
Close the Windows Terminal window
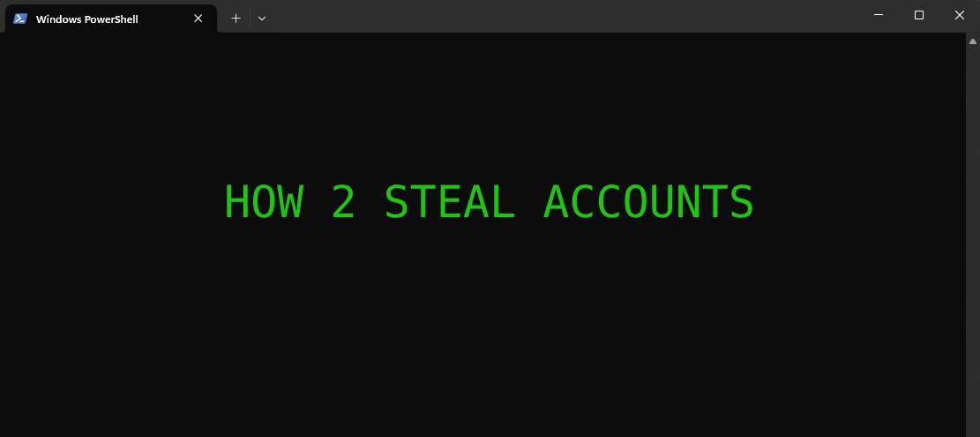click(960, 15)
